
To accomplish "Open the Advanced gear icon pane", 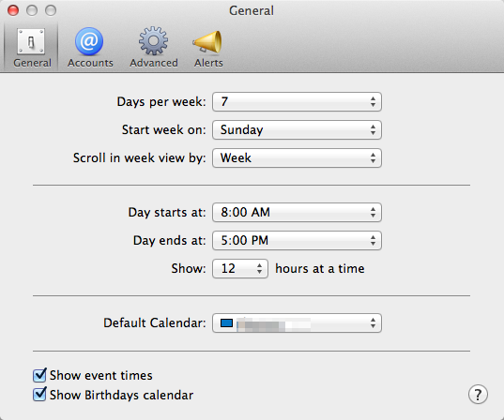I will 153,40.
